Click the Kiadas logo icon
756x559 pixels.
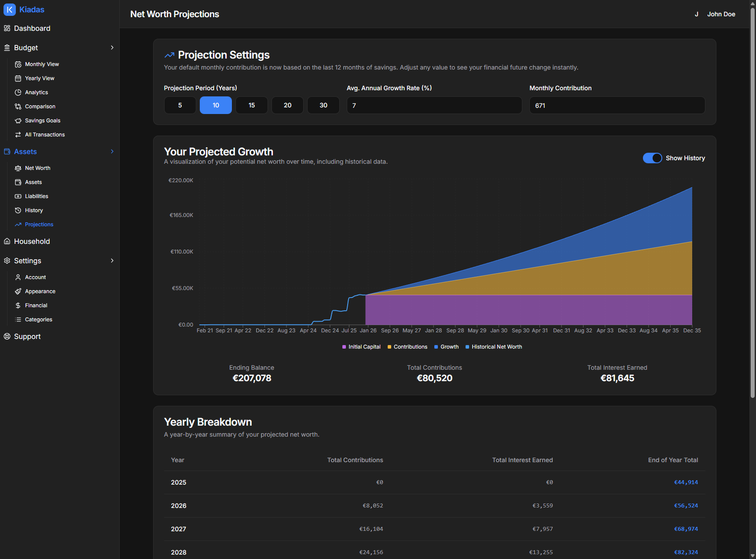tap(10, 10)
